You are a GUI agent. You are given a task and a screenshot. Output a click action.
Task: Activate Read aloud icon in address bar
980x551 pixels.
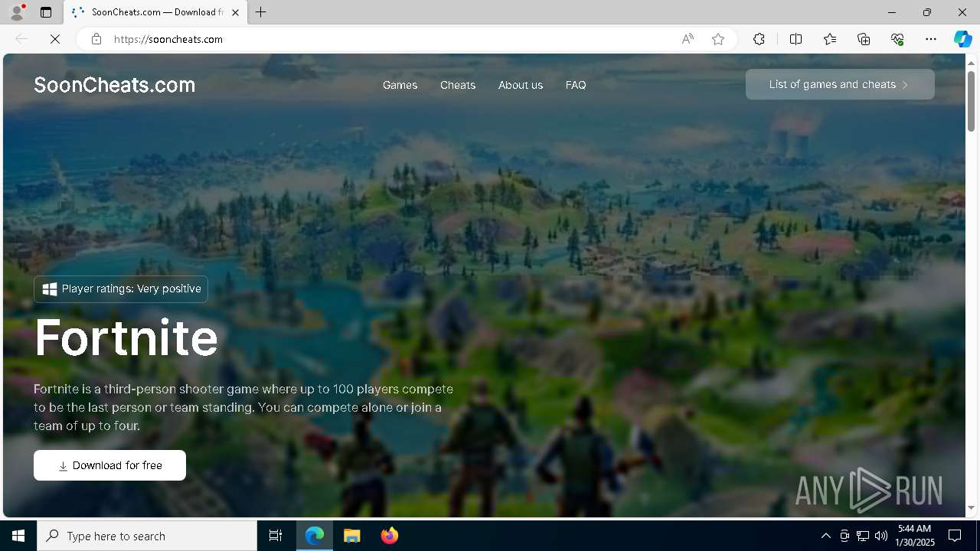tap(688, 39)
